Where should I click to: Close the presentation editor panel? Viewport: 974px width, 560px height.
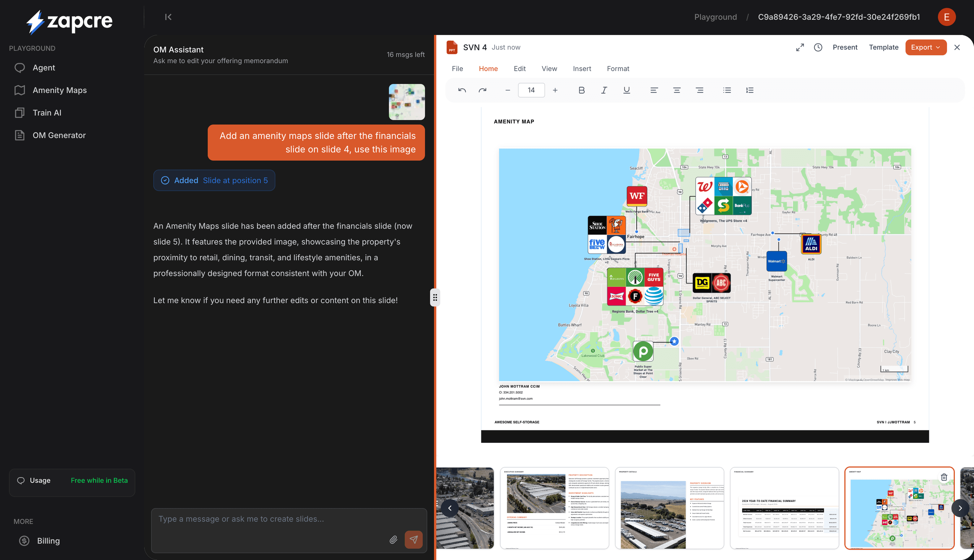pyautogui.click(x=957, y=47)
